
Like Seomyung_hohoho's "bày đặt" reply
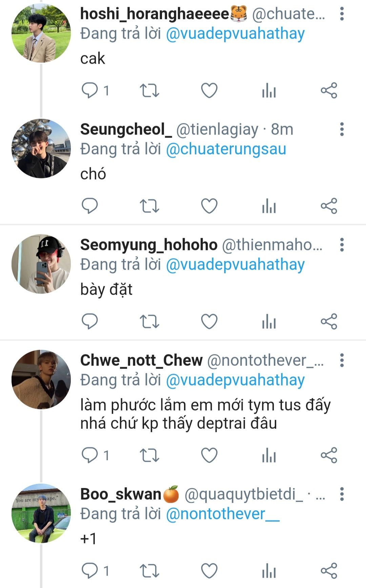point(209,321)
